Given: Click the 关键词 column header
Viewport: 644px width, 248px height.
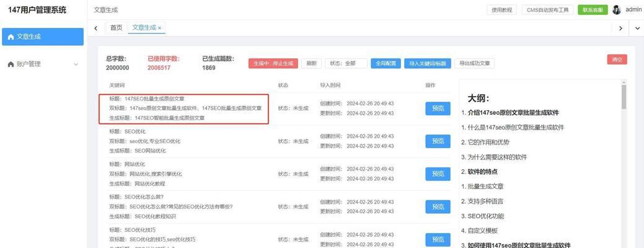Looking at the screenshot, I should point(117,86).
